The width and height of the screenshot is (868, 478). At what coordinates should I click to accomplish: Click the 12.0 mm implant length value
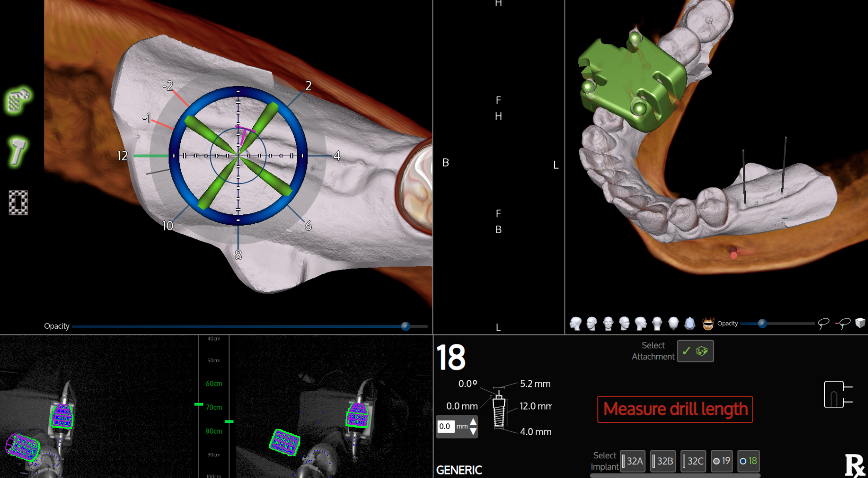click(x=535, y=407)
